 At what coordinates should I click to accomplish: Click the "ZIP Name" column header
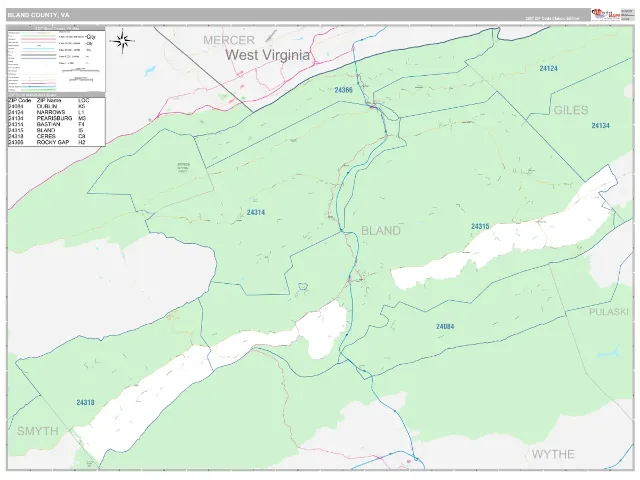click(49, 100)
